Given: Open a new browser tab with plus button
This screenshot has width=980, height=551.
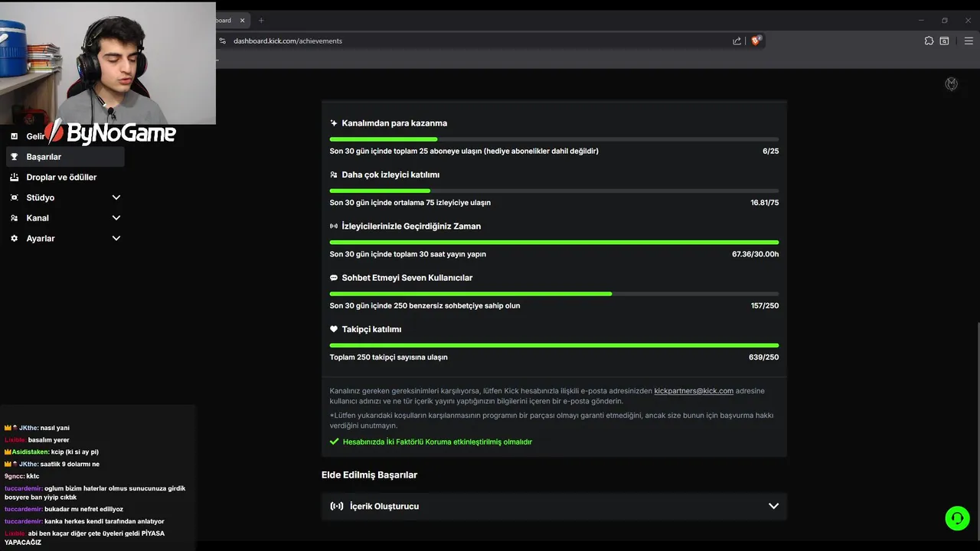Looking at the screenshot, I should pyautogui.click(x=261, y=20).
